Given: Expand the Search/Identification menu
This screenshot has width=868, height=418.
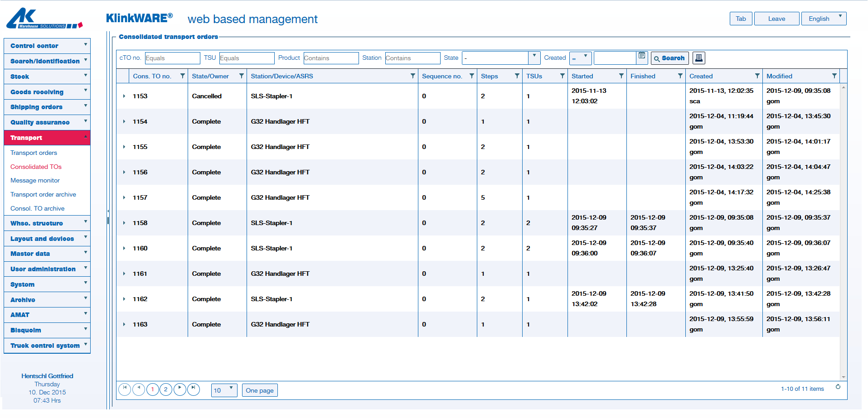Looking at the screenshot, I should point(47,61).
